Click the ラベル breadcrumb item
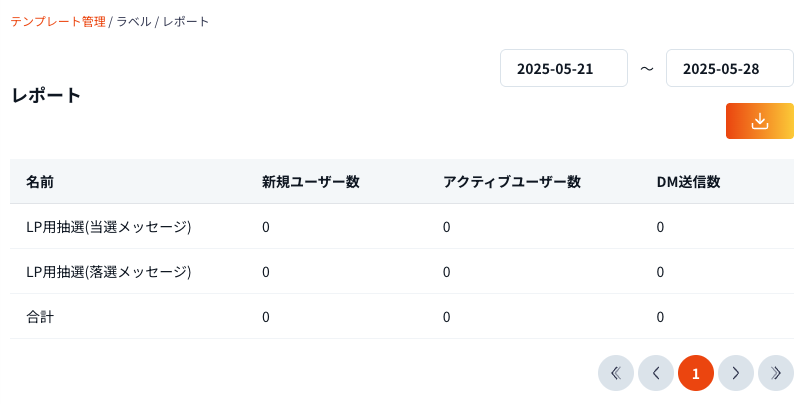Viewport: 807px width, 404px height. coord(134,21)
